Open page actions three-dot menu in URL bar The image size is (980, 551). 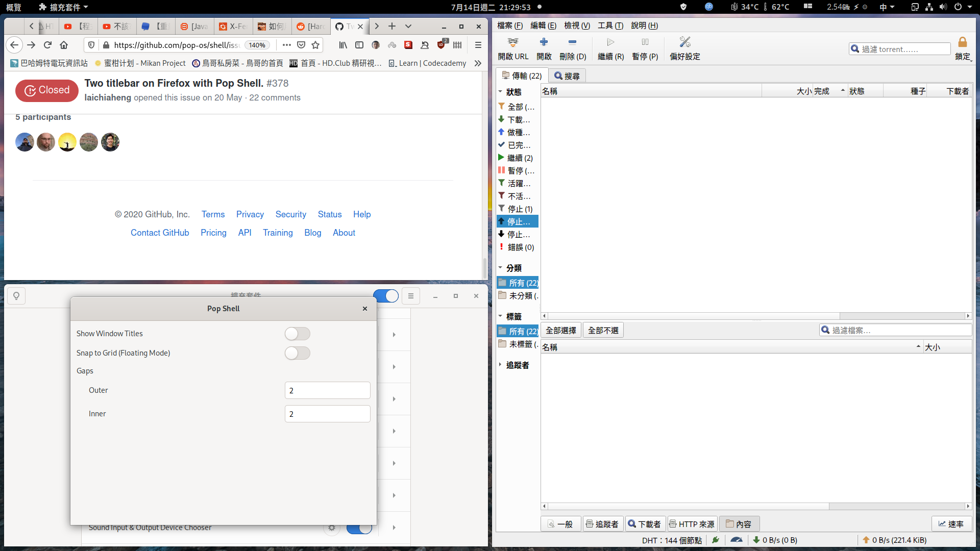tap(287, 45)
